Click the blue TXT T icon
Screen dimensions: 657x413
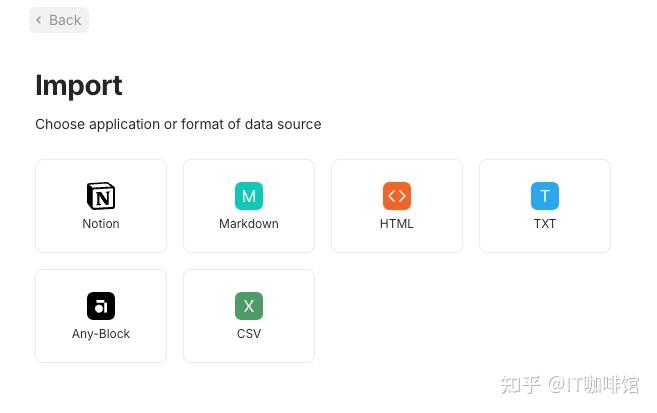point(545,196)
